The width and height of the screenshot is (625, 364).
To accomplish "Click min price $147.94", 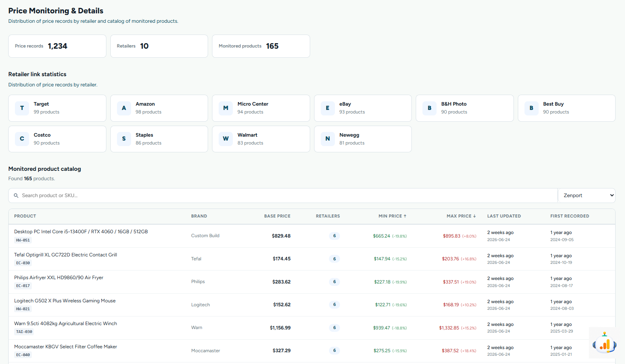I will click(x=382, y=259).
